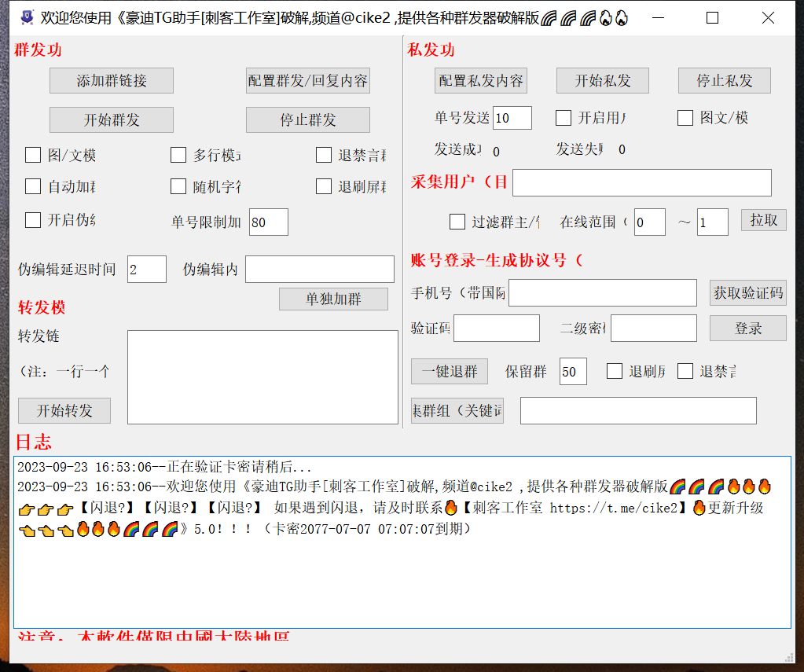This screenshot has height=672, width=804.
Task: Check the 退刷屏 box in group options
Action: 324,186
